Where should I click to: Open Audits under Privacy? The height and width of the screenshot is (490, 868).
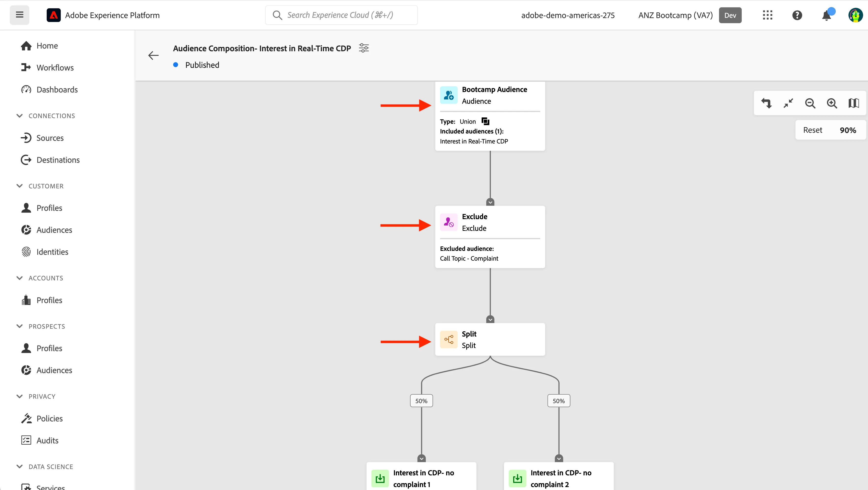click(39, 440)
